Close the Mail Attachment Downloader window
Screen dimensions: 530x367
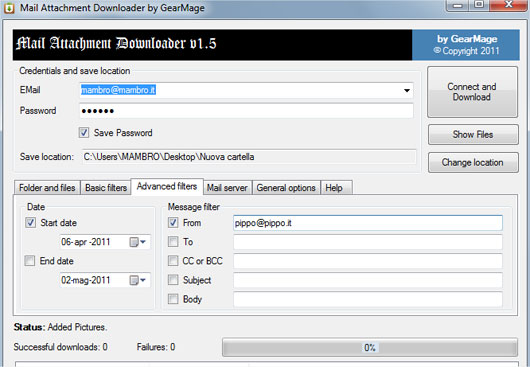[x=508, y=5]
